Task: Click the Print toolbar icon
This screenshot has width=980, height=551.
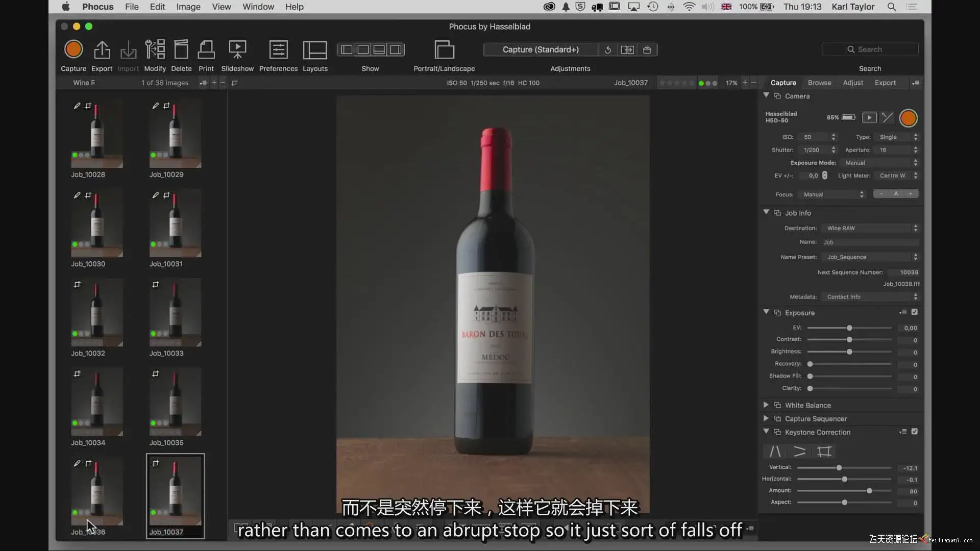Action: (x=206, y=49)
